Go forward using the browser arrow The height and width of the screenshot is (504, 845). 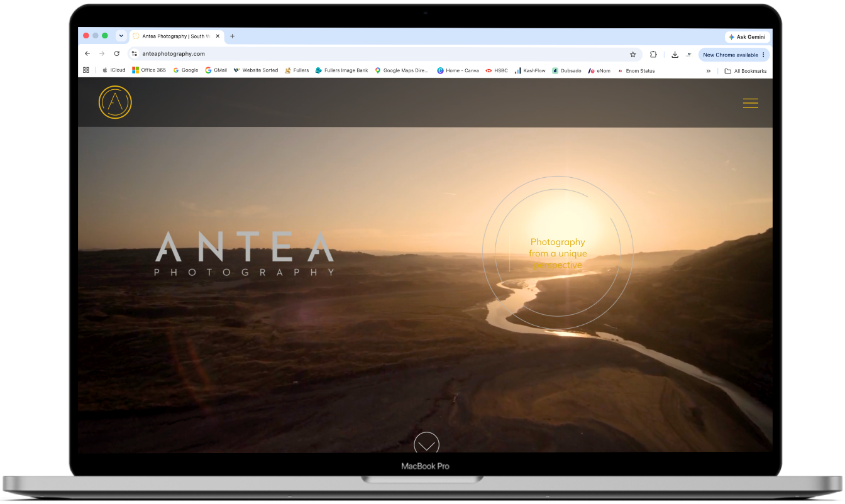tap(102, 54)
